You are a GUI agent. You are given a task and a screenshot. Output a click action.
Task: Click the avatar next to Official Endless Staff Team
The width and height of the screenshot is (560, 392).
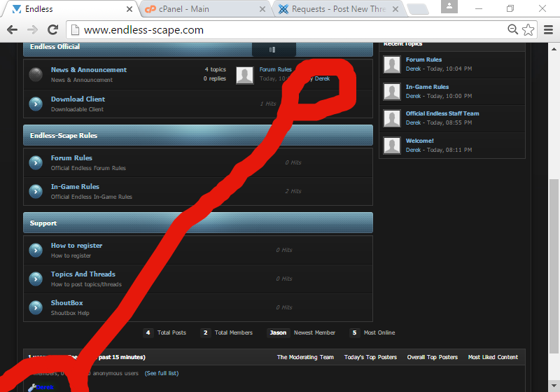pyautogui.click(x=392, y=118)
